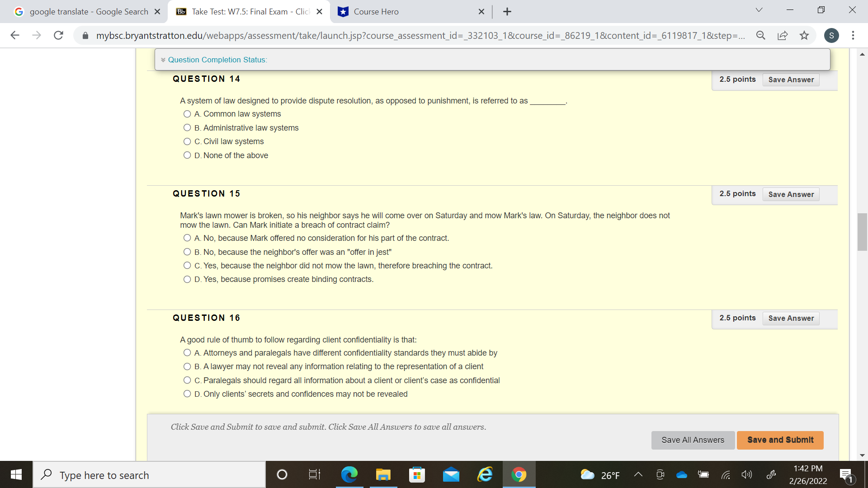Click the browser refresh icon

[x=58, y=35]
